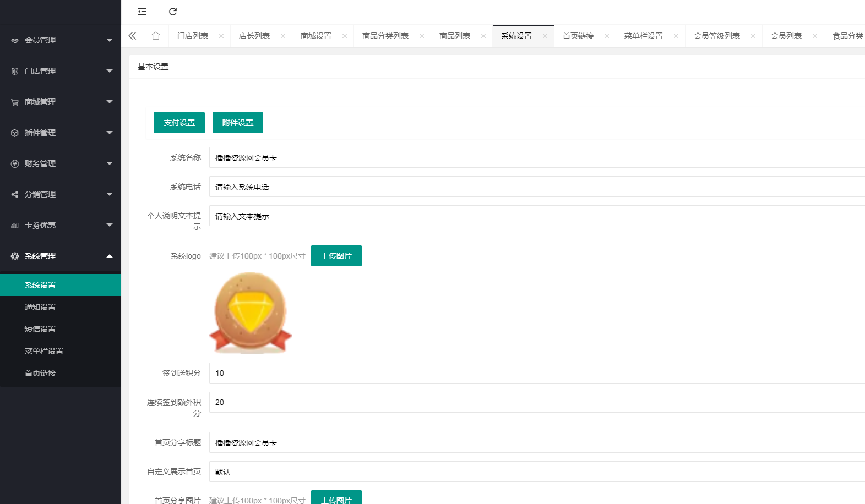Image resolution: width=865 pixels, height=504 pixels.
Task: Expand the 财务管理 menu arrow
Action: pos(110,163)
